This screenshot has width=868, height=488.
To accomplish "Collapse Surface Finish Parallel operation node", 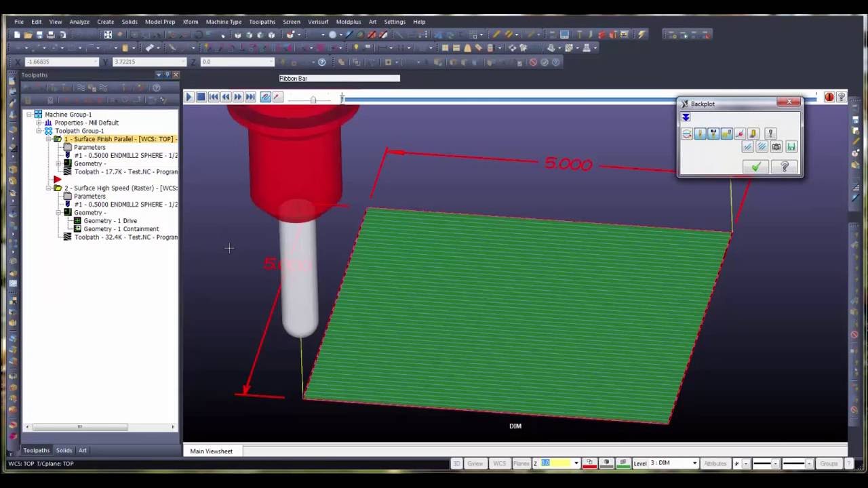I will click(x=49, y=139).
